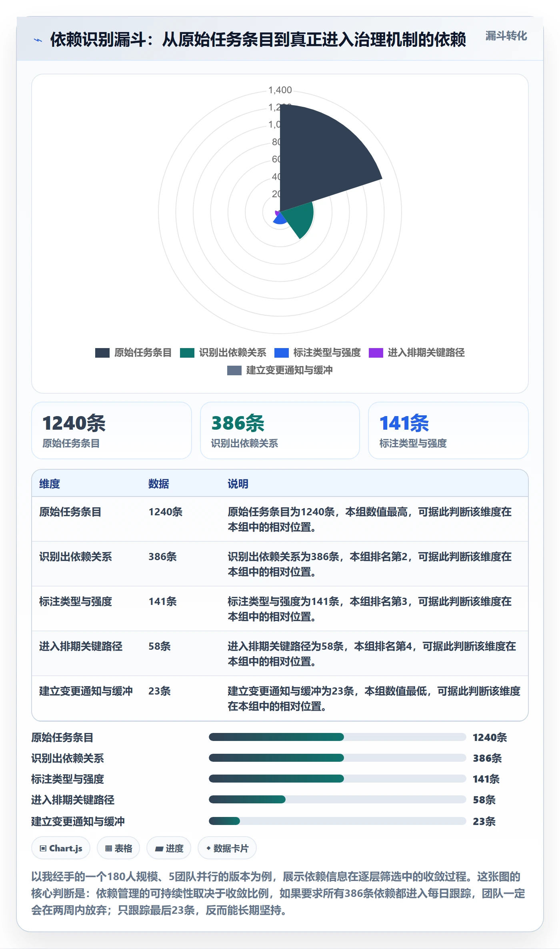Select table row cell 建立变更通知与缓冲
This screenshot has width=560, height=949.
click(86, 691)
